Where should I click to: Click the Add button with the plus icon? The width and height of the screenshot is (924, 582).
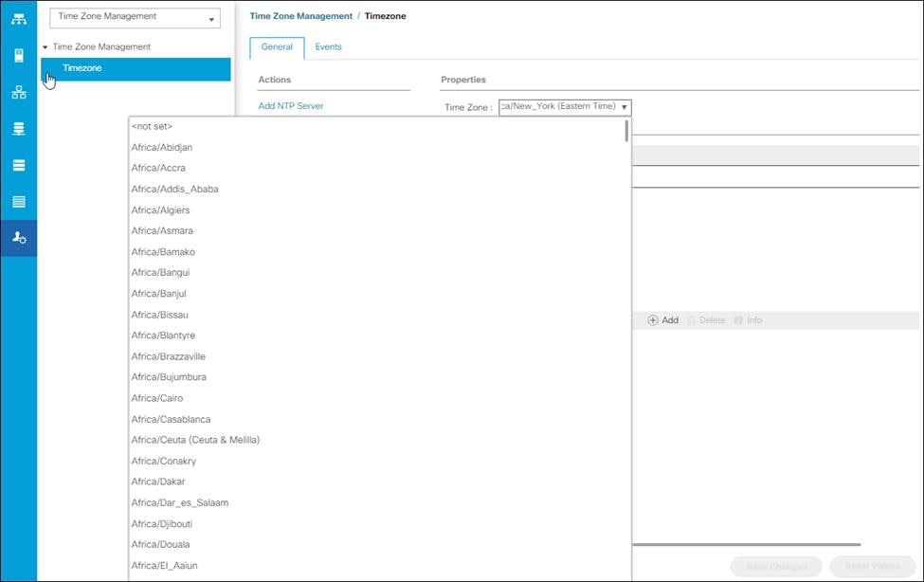[x=662, y=320]
